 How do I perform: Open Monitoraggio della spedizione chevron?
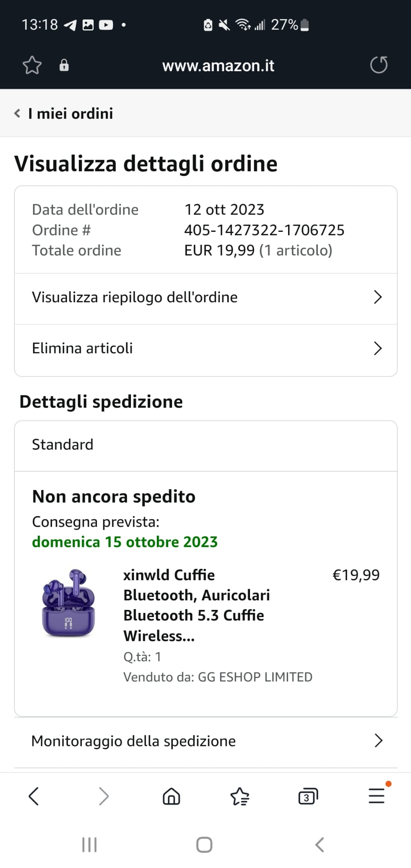click(378, 740)
